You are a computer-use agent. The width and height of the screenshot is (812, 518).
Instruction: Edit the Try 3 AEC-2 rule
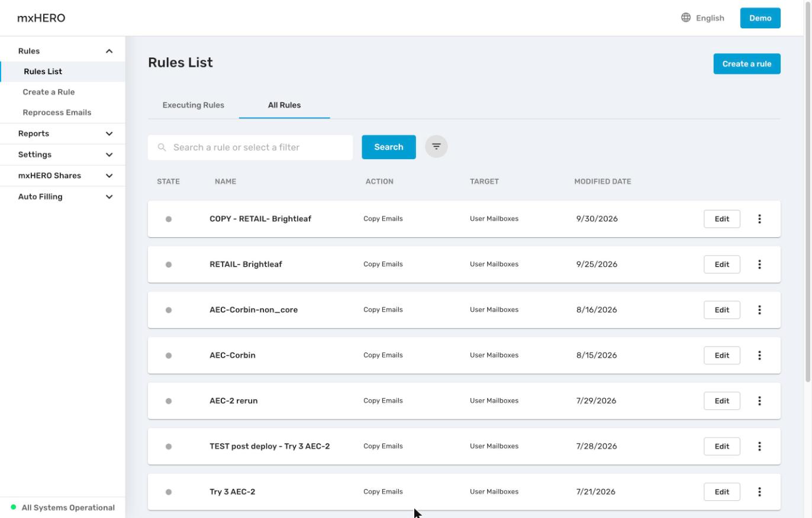click(x=721, y=492)
